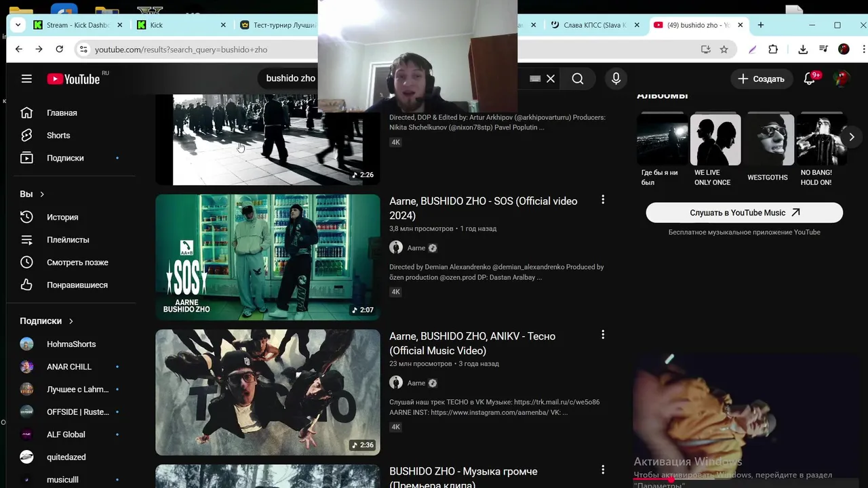
Task: Open the 'Aarne, BUSHIDO ZHO - SOS' title
Action: point(484,208)
